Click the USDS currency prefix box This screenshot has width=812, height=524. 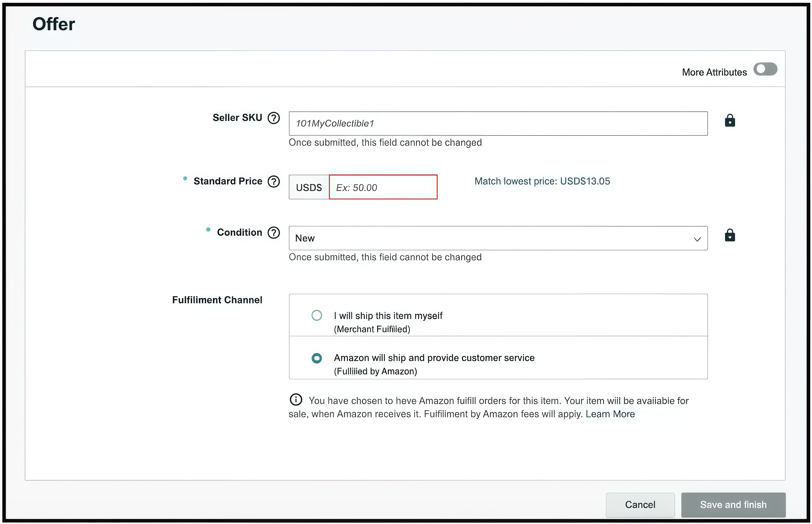pyautogui.click(x=309, y=187)
